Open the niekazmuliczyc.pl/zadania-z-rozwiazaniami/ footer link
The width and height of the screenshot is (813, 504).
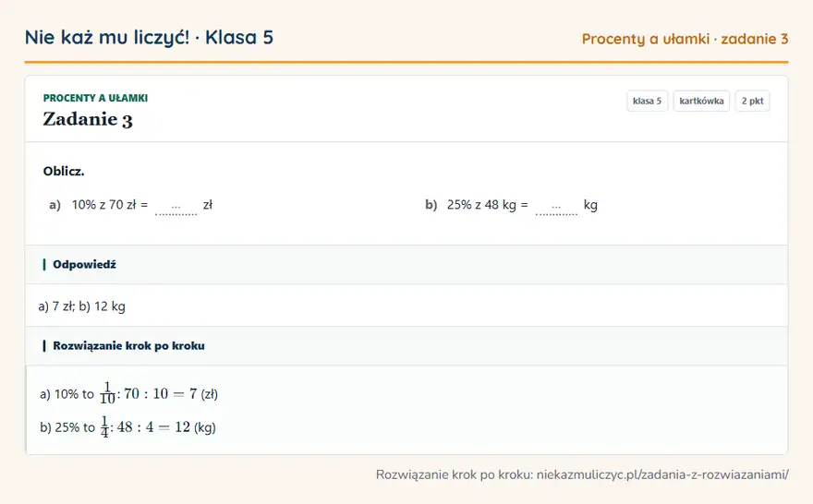click(x=662, y=474)
